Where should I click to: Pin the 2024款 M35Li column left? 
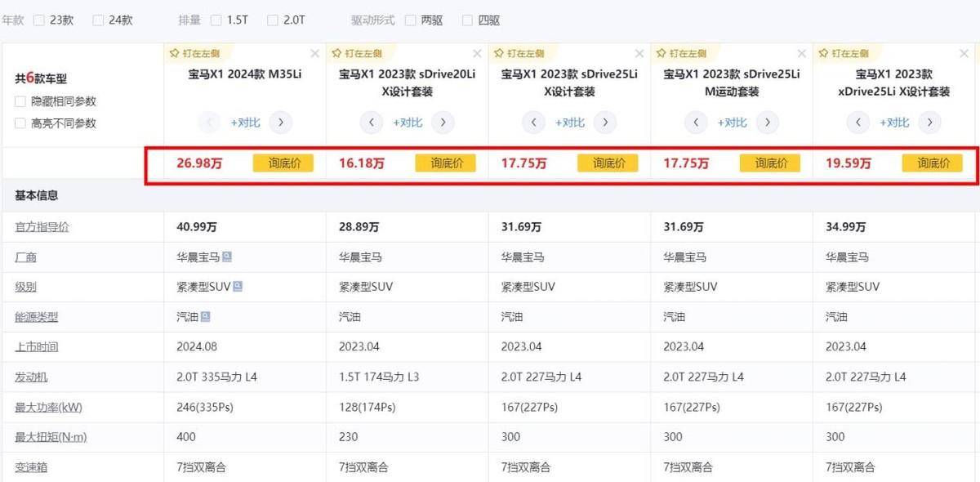coord(194,53)
